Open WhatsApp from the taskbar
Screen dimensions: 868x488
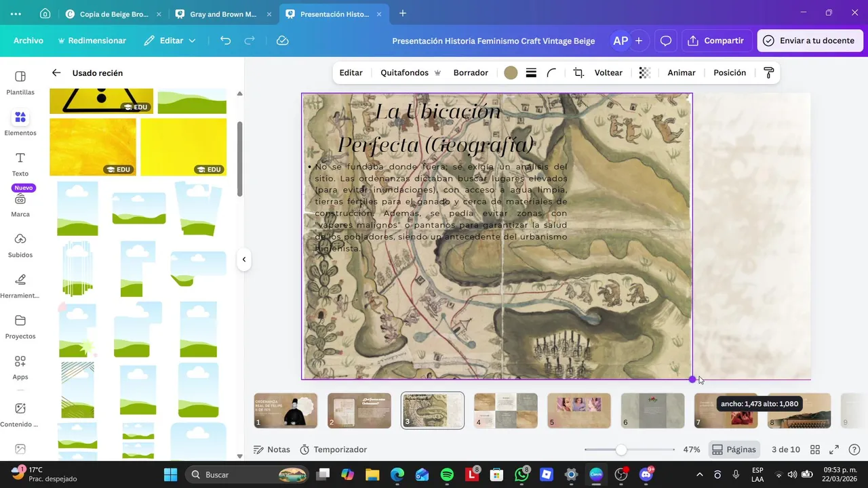click(521, 474)
